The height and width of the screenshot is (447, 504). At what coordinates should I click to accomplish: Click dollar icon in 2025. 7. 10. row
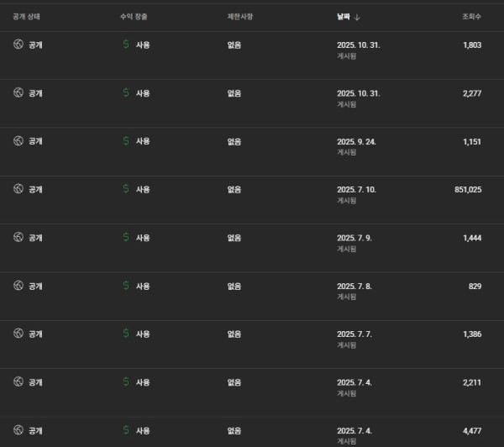click(125, 189)
